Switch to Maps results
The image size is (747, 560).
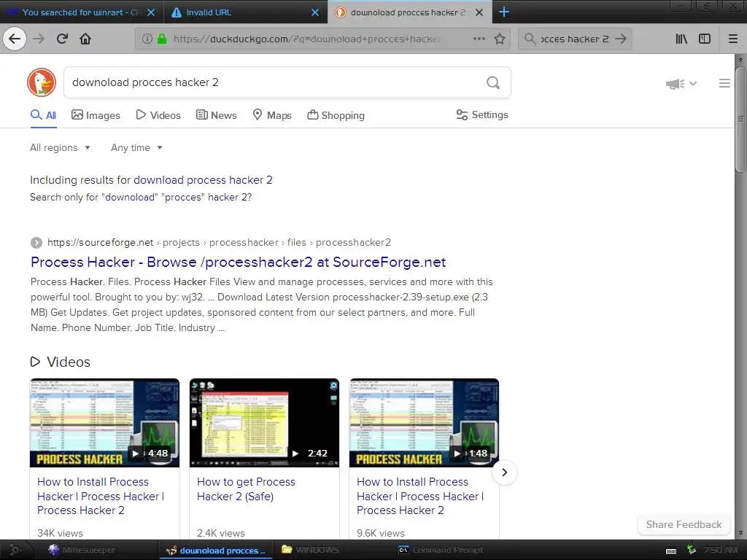[x=272, y=115]
